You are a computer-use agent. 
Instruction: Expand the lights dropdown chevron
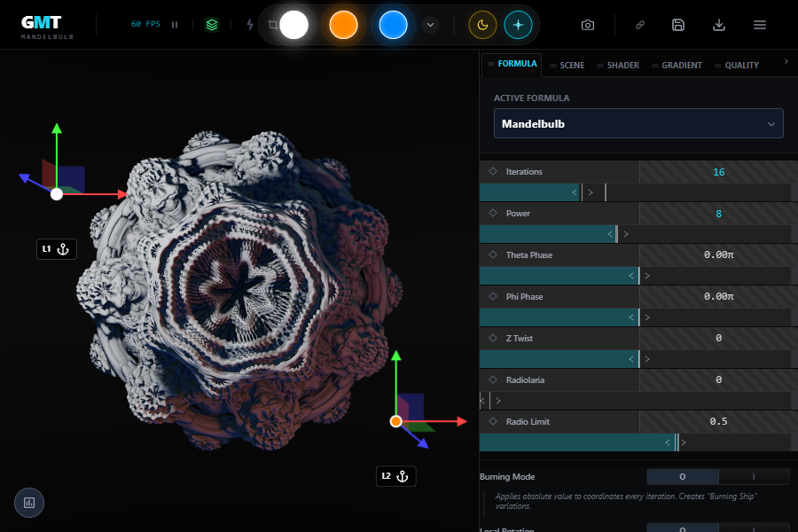tap(431, 25)
